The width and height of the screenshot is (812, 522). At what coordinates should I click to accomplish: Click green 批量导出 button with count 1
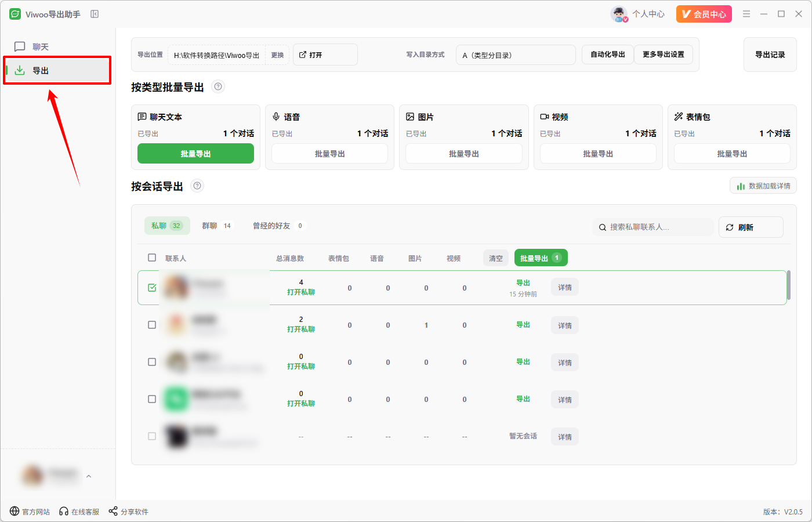pos(541,258)
